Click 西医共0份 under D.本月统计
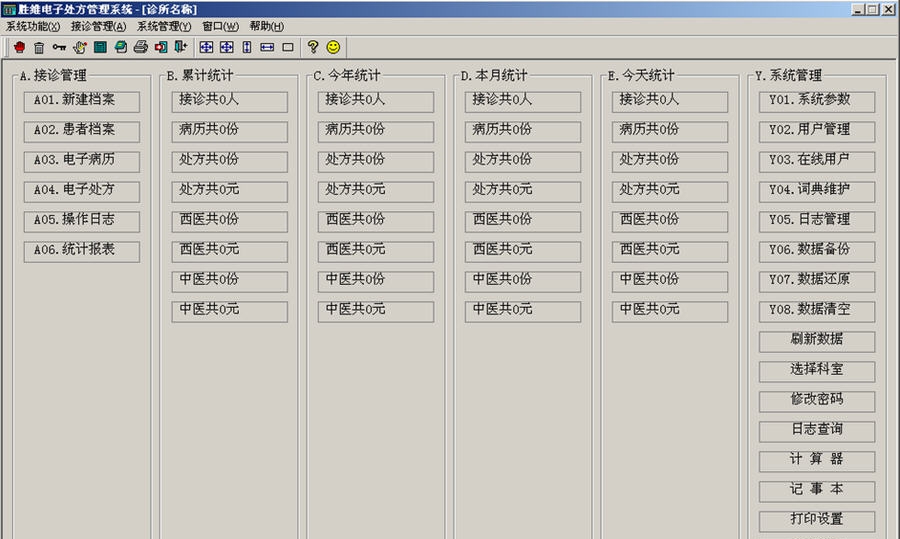 [522, 221]
